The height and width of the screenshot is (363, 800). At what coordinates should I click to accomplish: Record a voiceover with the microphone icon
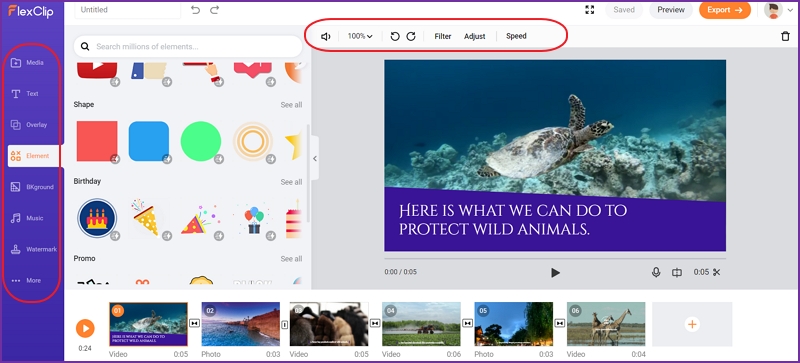pyautogui.click(x=656, y=273)
